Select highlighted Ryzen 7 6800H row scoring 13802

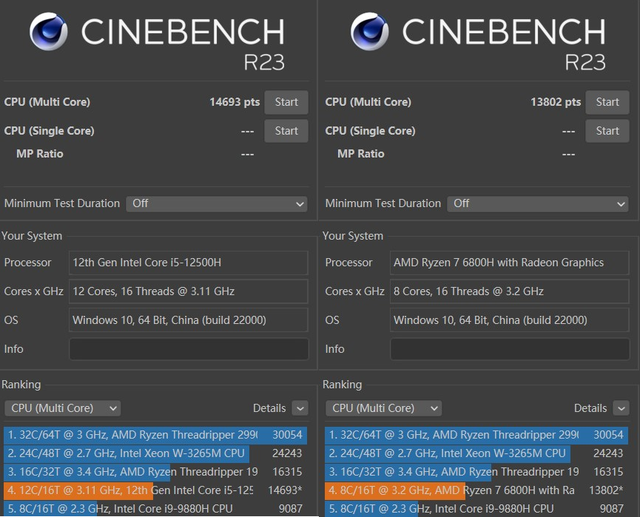click(x=476, y=490)
